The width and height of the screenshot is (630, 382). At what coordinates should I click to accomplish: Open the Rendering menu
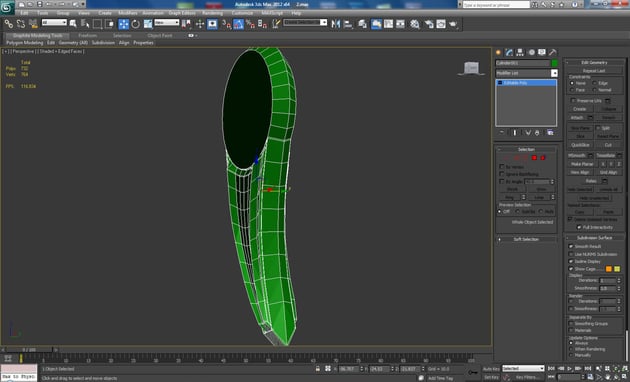213,13
